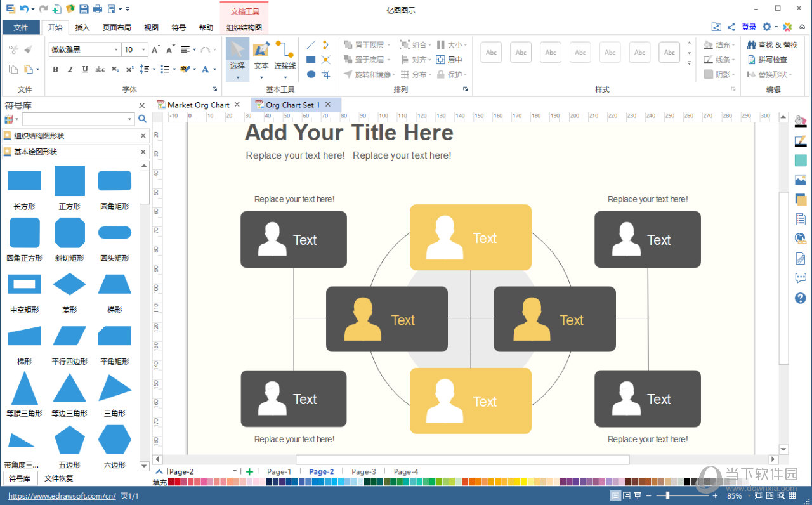812x505 pixels.
Task: Click the share icon near 登录
Action: point(731,27)
